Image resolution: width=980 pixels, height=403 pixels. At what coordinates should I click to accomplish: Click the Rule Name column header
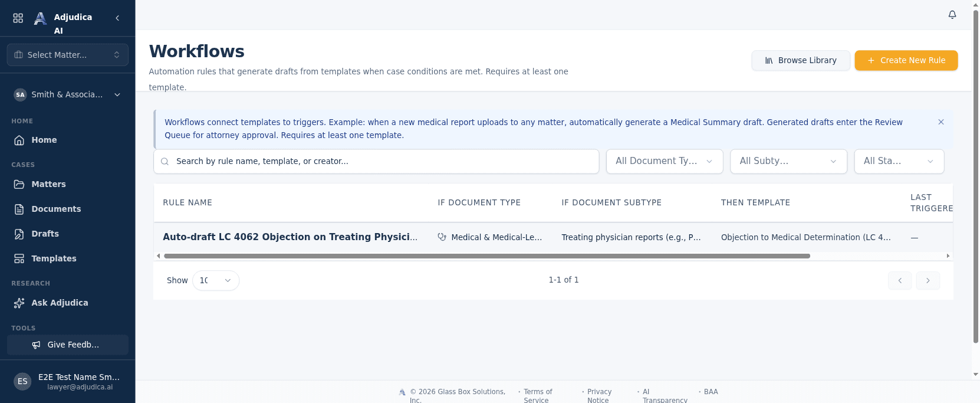[188, 202]
